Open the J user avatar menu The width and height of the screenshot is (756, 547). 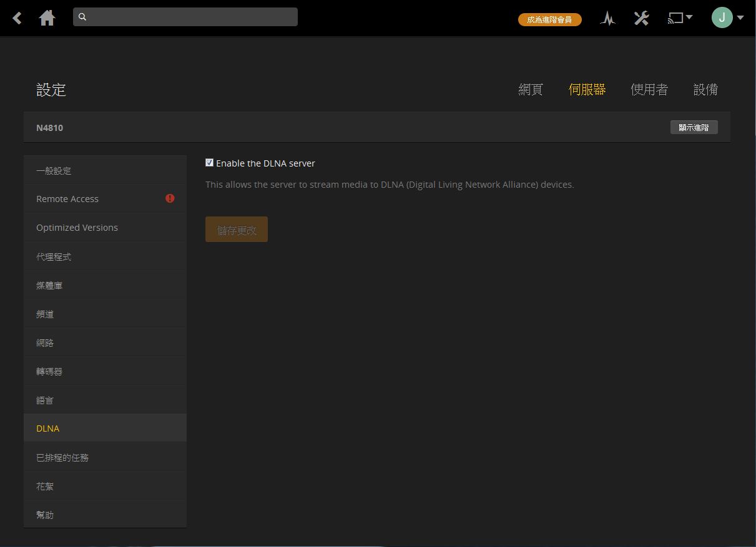(727, 17)
